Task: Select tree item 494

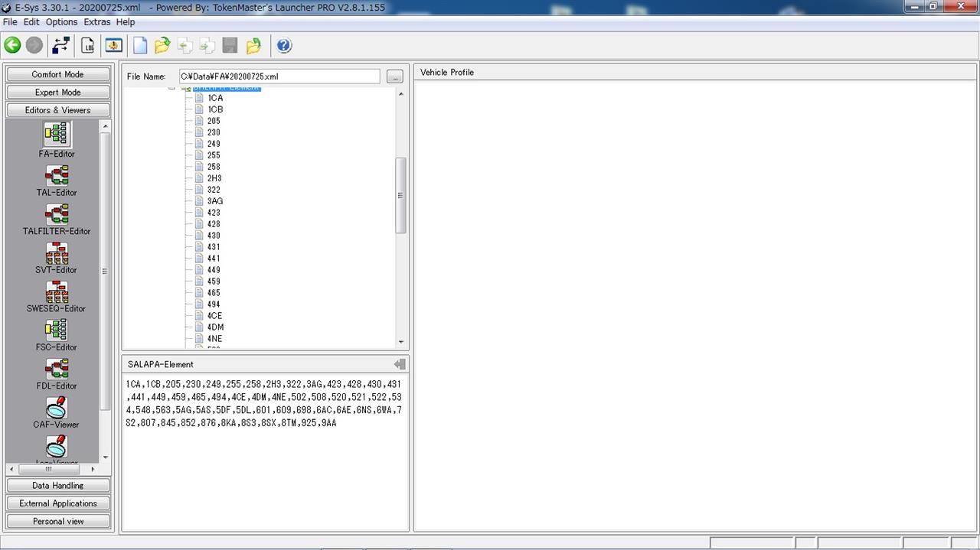Action: pyautogui.click(x=214, y=304)
